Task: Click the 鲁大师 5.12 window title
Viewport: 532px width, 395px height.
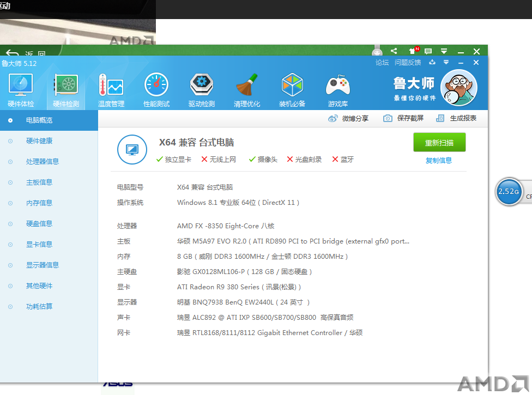Action: 19,63
